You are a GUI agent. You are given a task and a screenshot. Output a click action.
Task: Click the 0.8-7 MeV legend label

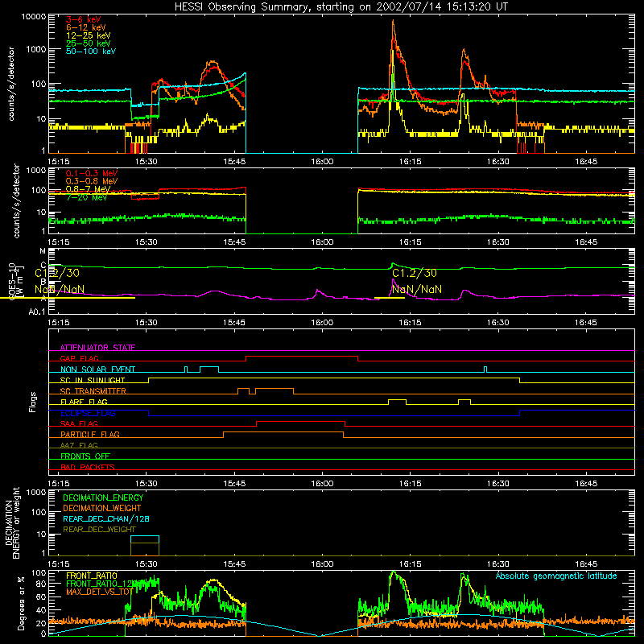(x=89, y=189)
